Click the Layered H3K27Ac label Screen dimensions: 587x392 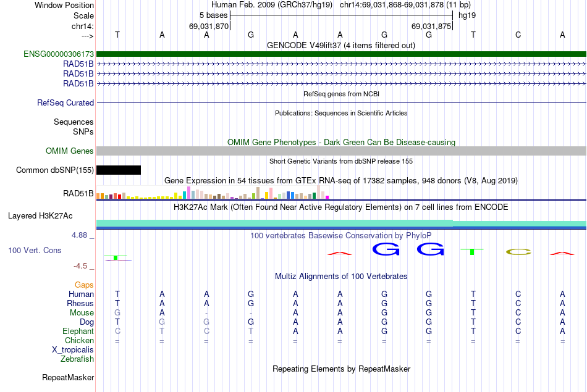[x=40, y=216]
